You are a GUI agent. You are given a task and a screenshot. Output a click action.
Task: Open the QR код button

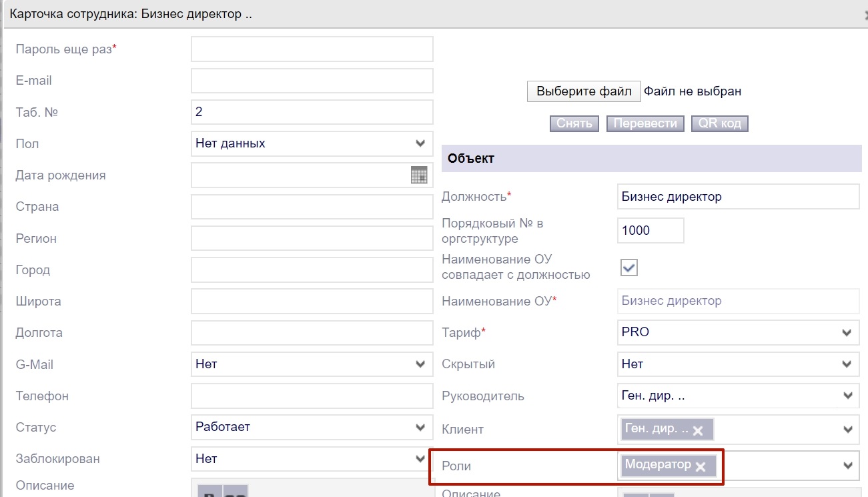[719, 123]
